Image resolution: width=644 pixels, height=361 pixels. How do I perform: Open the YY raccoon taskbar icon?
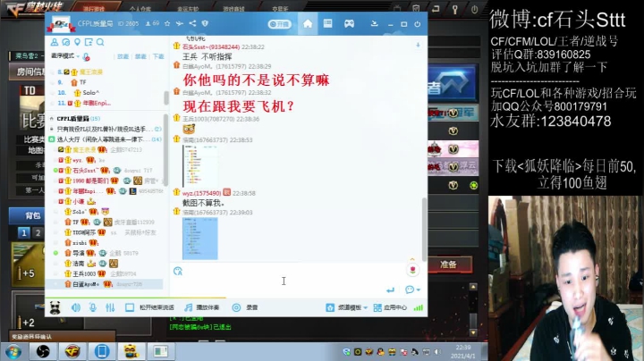point(131,351)
